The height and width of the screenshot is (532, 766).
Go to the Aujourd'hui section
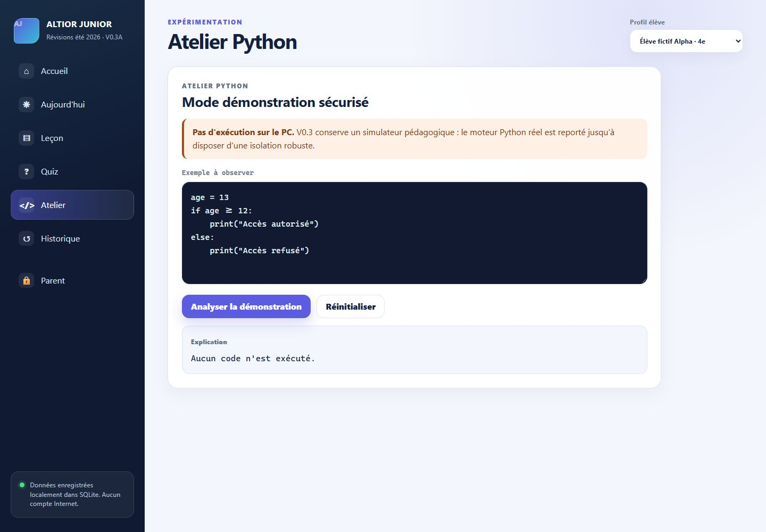pyautogui.click(x=72, y=105)
